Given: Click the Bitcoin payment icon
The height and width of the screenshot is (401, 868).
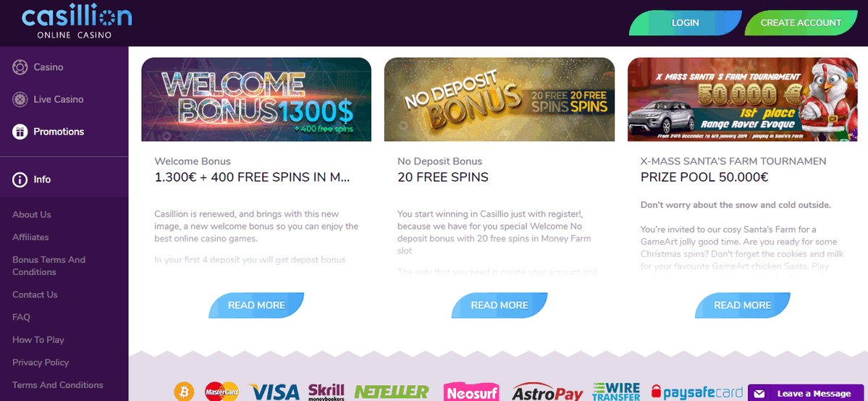Looking at the screenshot, I should 184,392.
